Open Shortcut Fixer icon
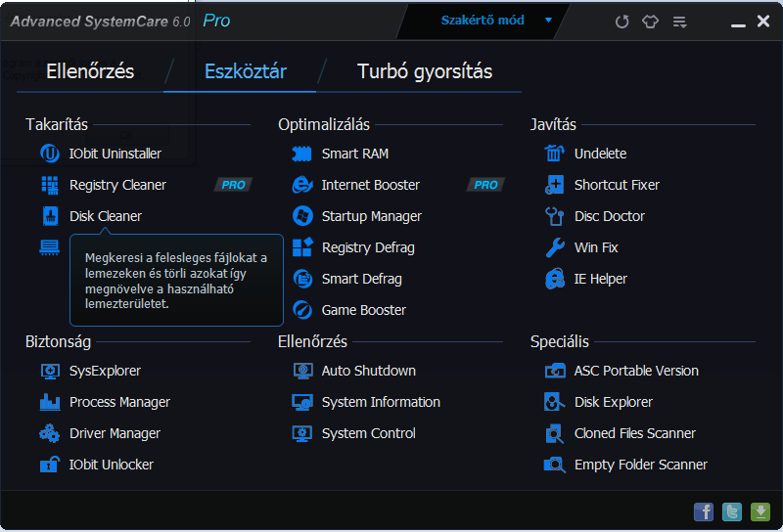The image size is (783, 532). pyautogui.click(x=554, y=185)
